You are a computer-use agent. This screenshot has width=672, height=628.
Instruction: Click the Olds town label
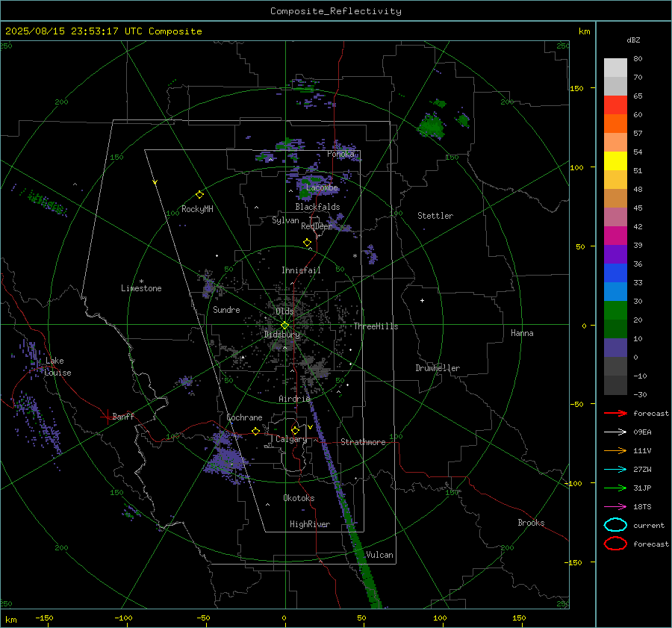[284, 311]
